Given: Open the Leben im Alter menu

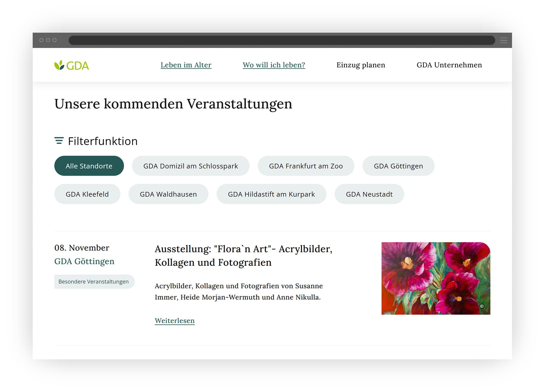Looking at the screenshot, I should [x=186, y=65].
